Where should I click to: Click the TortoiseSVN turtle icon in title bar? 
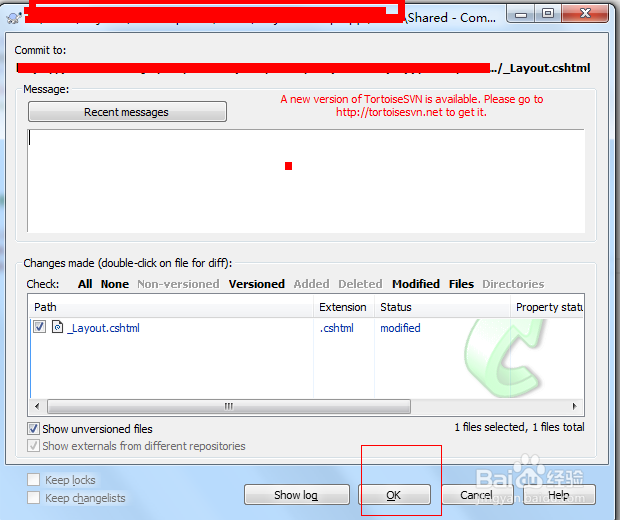pos(14,18)
